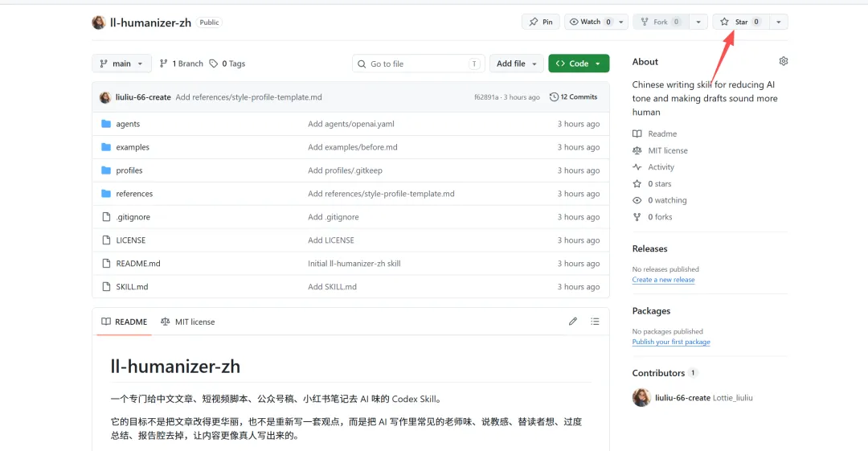Viewport: 868px width, 451px height.
Task: Click the Pin repository button
Action: [540, 22]
